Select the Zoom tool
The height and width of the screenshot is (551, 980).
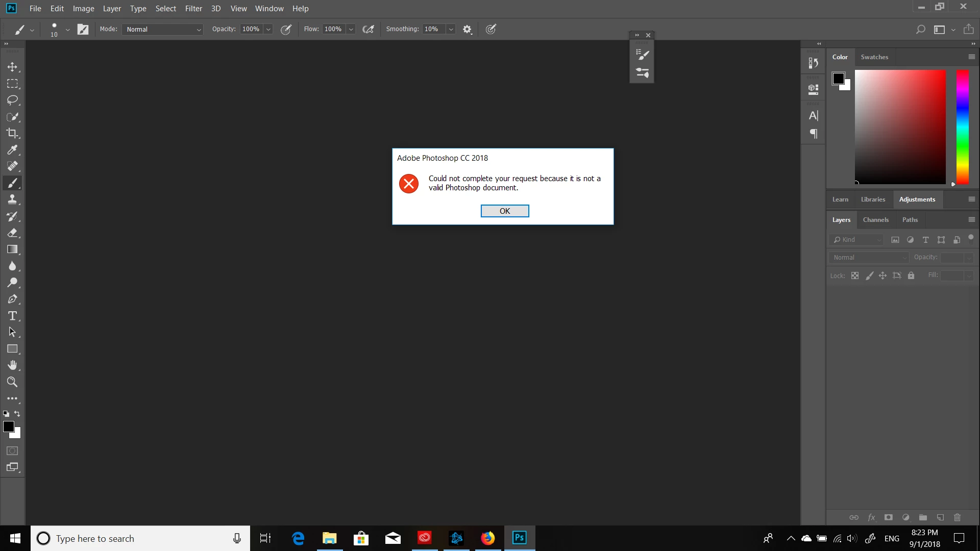pyautogui.click(x=12, y=382)
